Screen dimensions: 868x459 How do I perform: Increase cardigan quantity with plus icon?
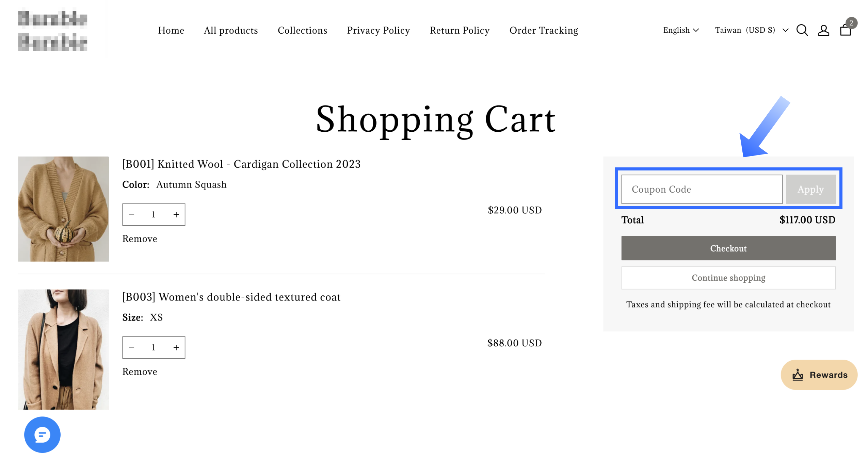[176, 214]
